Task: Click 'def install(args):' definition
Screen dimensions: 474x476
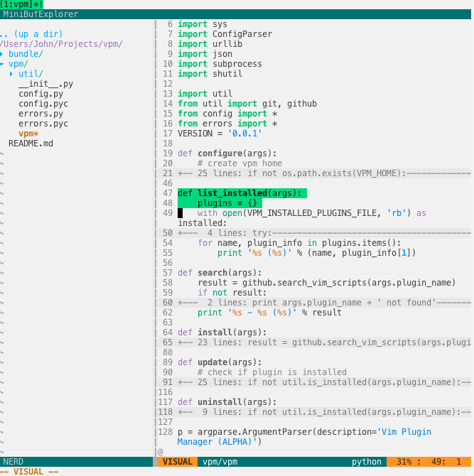Action: tap(222, 332)
